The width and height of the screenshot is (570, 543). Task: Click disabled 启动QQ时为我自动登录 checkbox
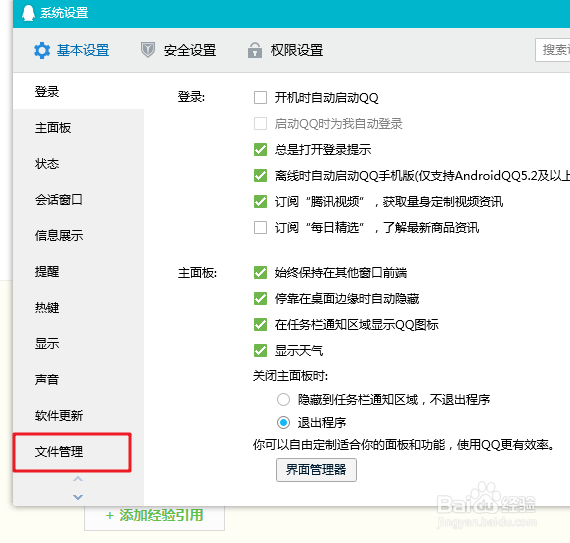pyautogui.click(x=260, y=124)
